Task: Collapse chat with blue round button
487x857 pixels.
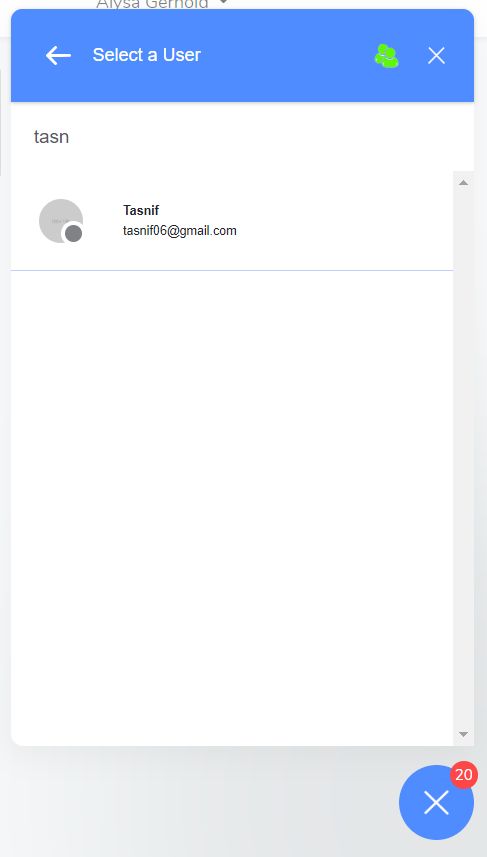Action: [436, 802]
